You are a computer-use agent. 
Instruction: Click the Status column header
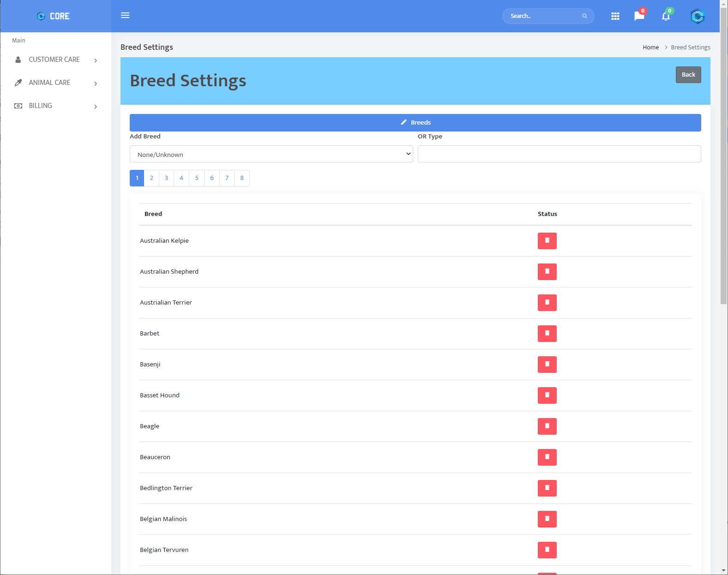tap(548, 214)
